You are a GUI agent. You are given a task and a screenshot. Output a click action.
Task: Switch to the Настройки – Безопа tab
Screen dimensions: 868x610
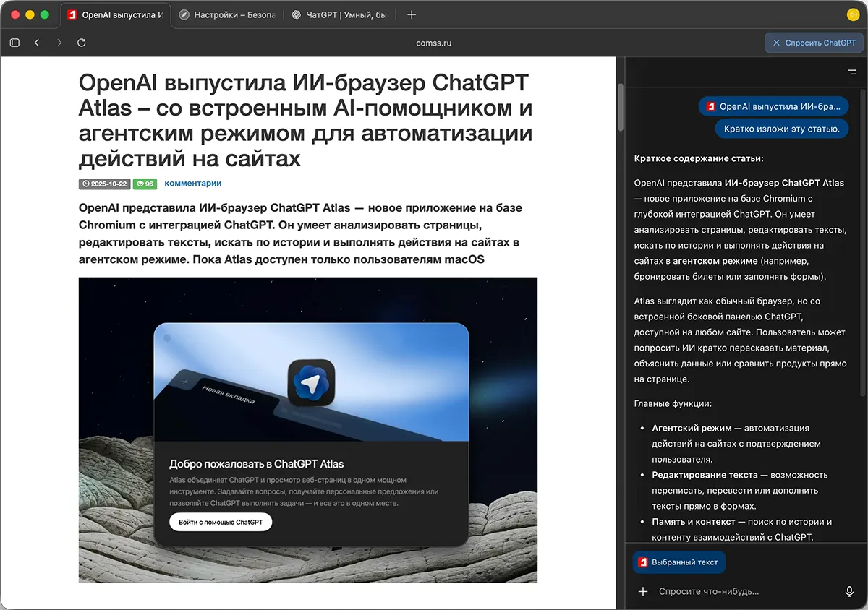pos(227,14)
